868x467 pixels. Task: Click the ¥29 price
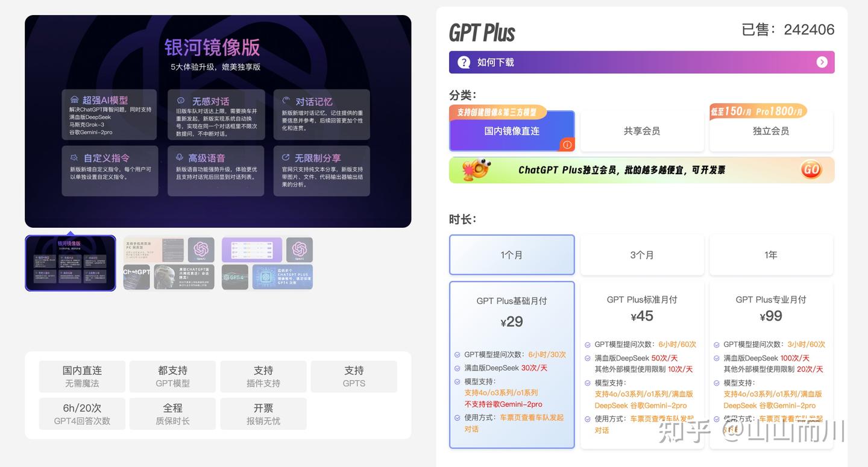[x=512, y=322]
